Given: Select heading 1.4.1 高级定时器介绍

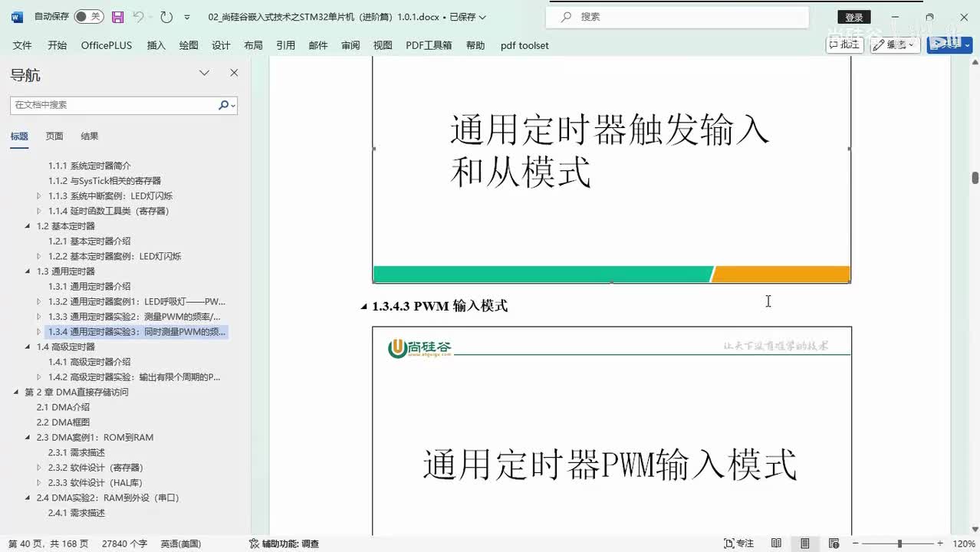Looking at the screenshot, I should pyautogui.click(x=90, y=362).
